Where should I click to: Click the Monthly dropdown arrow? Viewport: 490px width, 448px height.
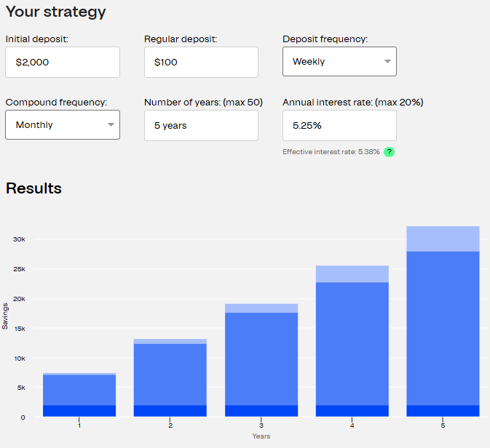click(x=111, y=125)
